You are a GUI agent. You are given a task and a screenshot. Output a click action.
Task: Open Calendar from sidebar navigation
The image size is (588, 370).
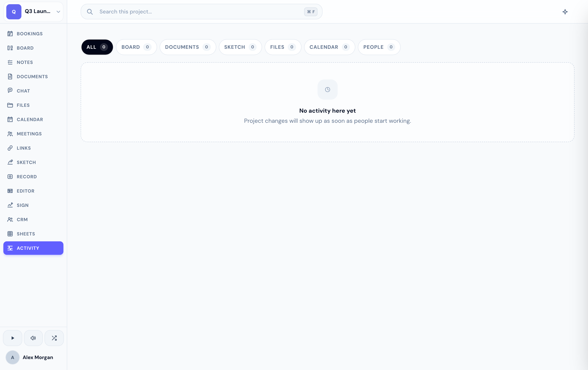coord(33,119)
